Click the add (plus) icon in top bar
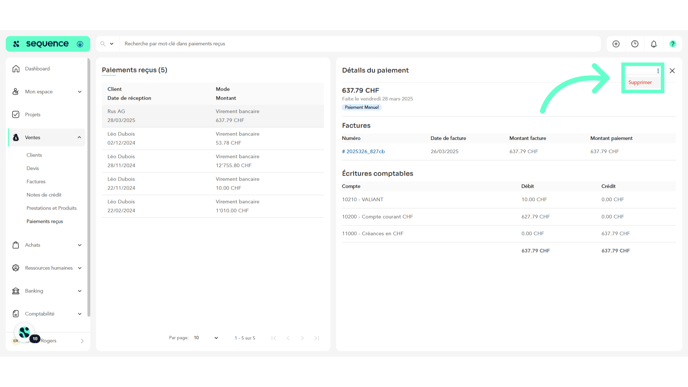 click(x=616, y=44)
